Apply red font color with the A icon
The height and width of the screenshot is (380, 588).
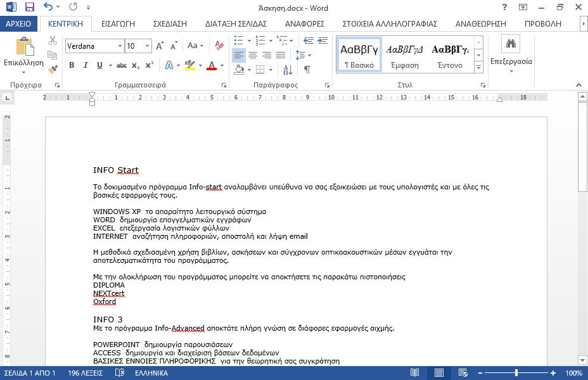212,65
